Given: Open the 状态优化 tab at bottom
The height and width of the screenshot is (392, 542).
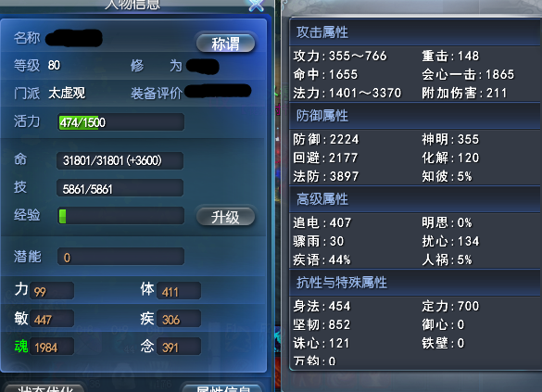Looking at the screenshot, I should tap(45, 388).
